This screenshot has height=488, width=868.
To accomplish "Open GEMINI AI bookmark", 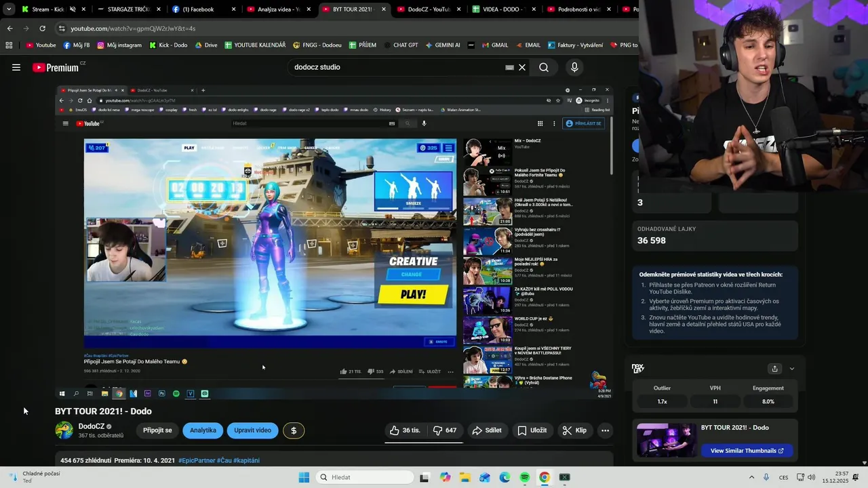I will 443,45.
